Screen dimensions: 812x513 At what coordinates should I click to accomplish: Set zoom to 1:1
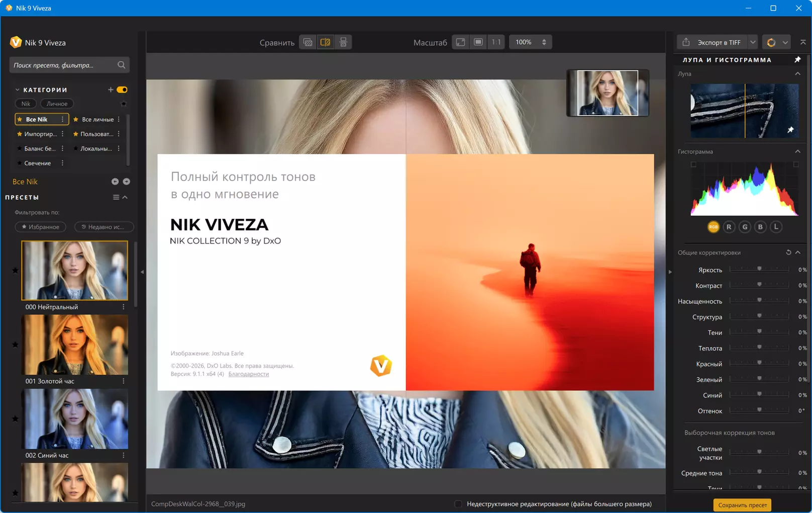[x=496, y=42]
